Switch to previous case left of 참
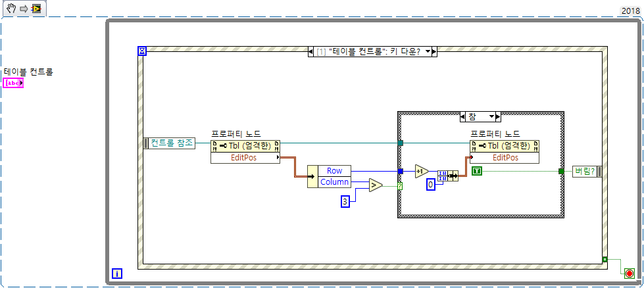 pyautogui.click(x=462, y=117)
